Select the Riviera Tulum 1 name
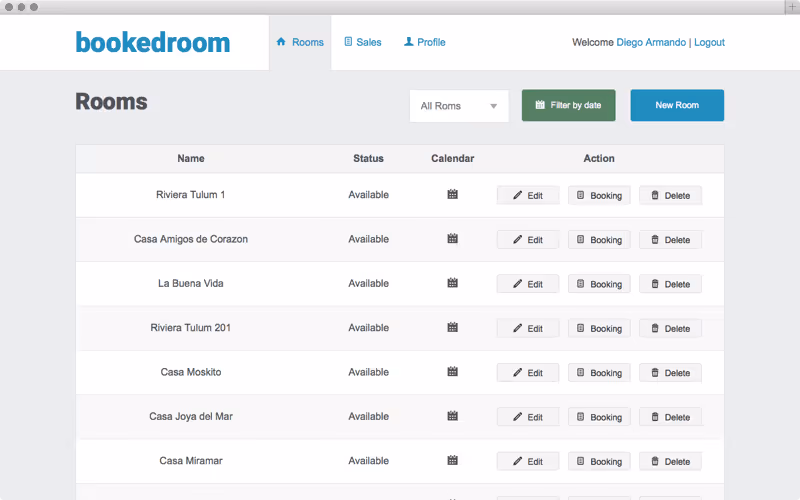This screenshot has height=500, width=800. click(x=190, y=194)
